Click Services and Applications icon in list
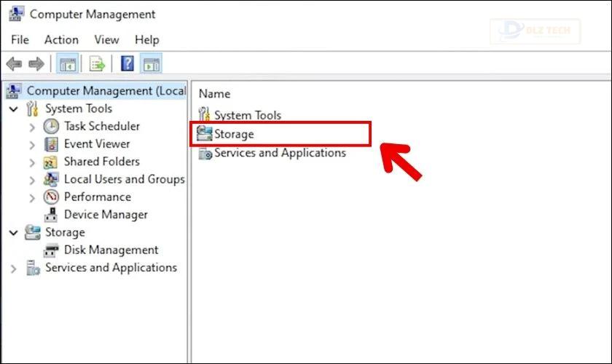 click(x=205, y=153)
